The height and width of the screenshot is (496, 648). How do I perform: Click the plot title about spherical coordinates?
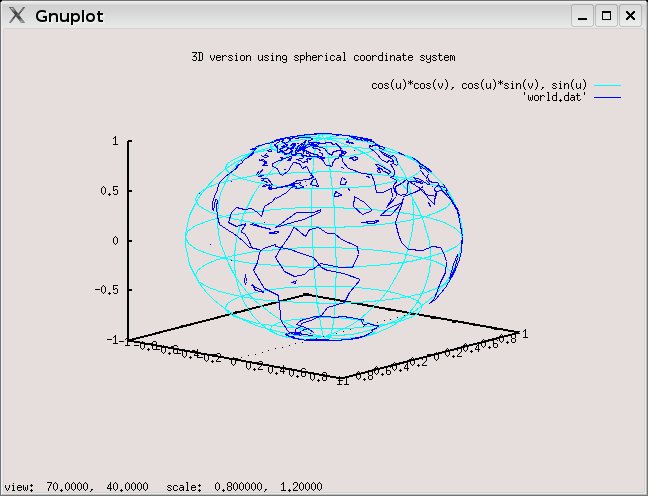[323, 57]
